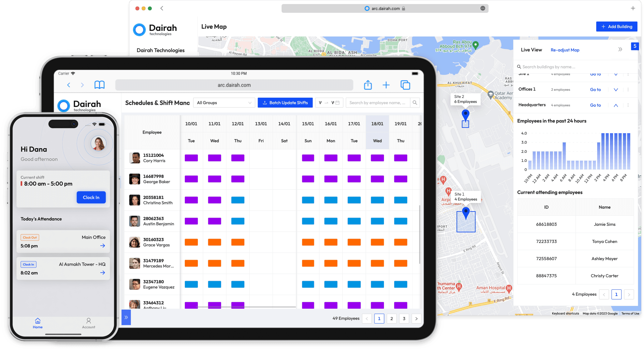Click the Dairah logo in desktop window
The width and height of the screenshot is (644, 349).
(155, 30)
